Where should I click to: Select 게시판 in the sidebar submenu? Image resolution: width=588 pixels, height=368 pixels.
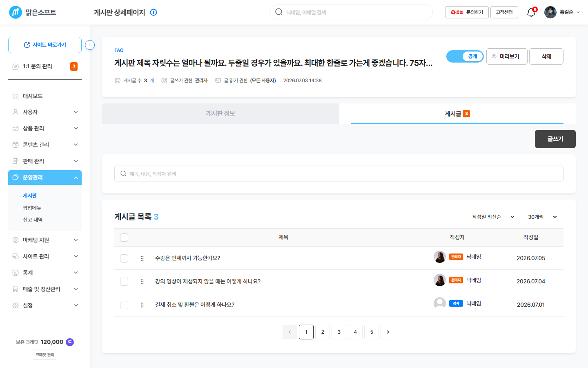click(x=30, y=196)
